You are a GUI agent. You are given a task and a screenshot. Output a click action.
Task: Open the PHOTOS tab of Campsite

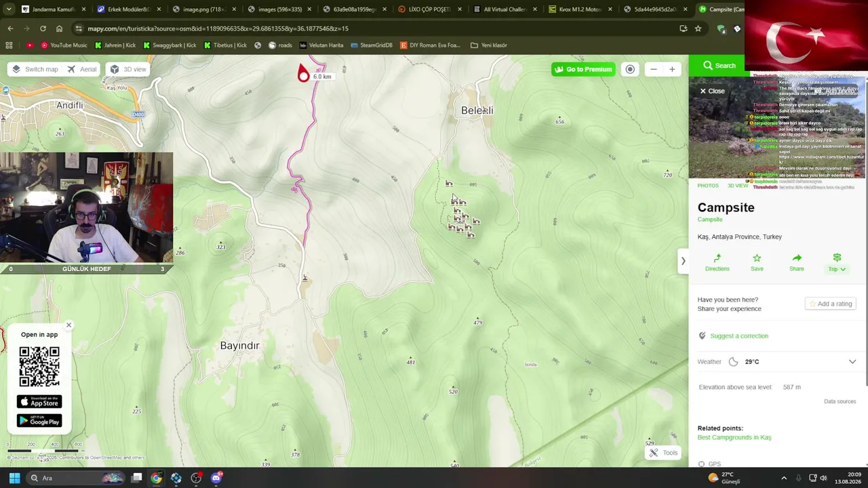[708, 186]
